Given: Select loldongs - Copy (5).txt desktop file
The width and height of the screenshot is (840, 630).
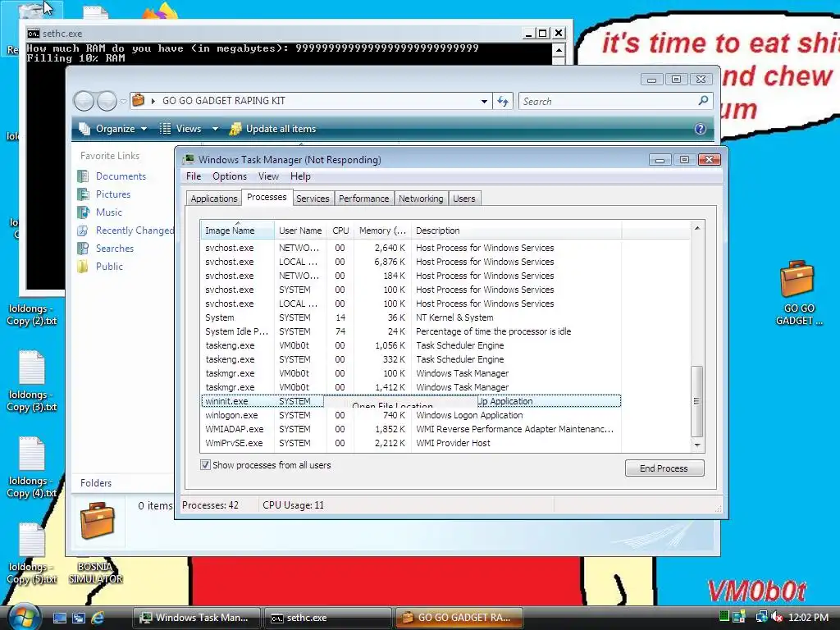Looking at the screenshot, I should pos(32,554).
